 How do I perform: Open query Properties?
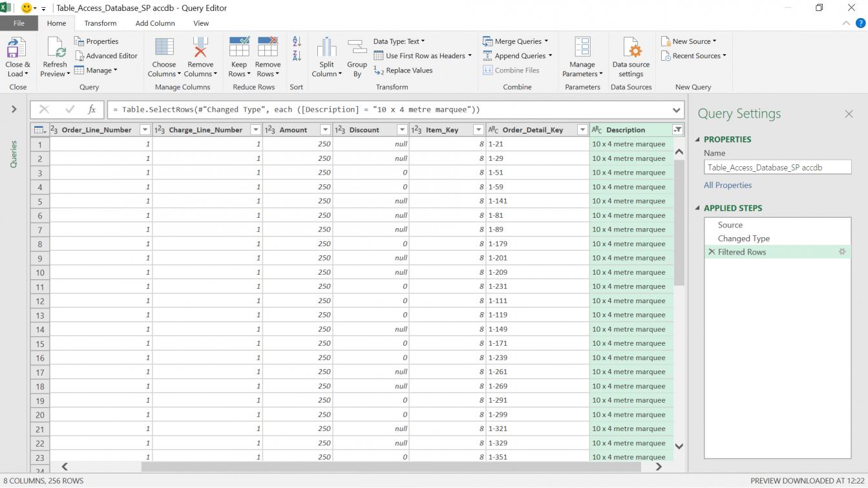pyautogui.click(x=96, y=41)
